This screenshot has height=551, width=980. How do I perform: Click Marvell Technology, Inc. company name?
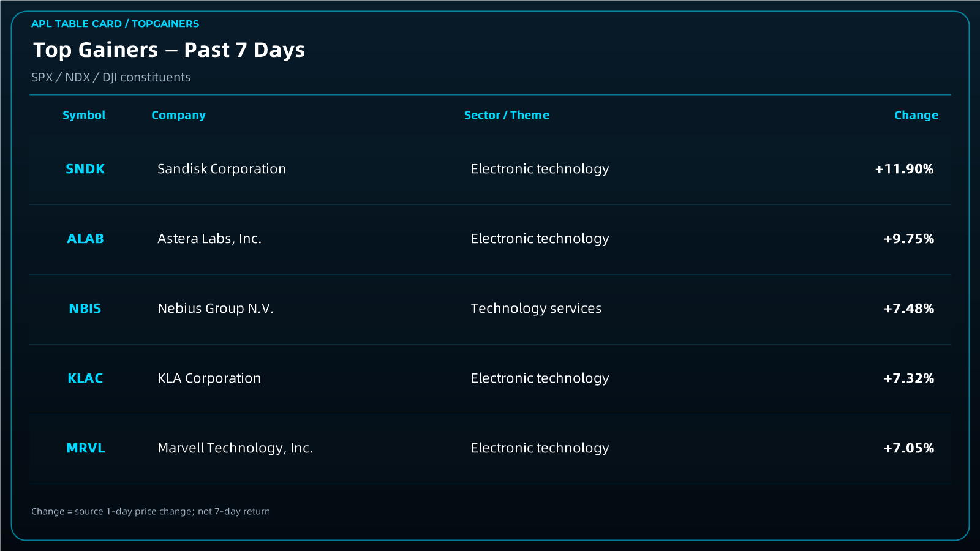(x=235, y=448)
